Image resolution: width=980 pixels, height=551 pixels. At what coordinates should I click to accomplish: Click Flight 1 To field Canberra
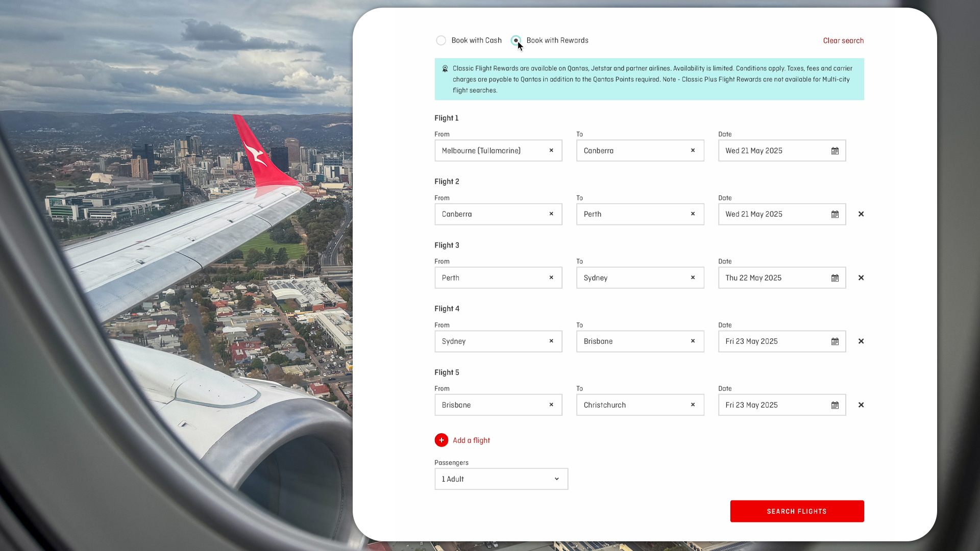[640, 151]
